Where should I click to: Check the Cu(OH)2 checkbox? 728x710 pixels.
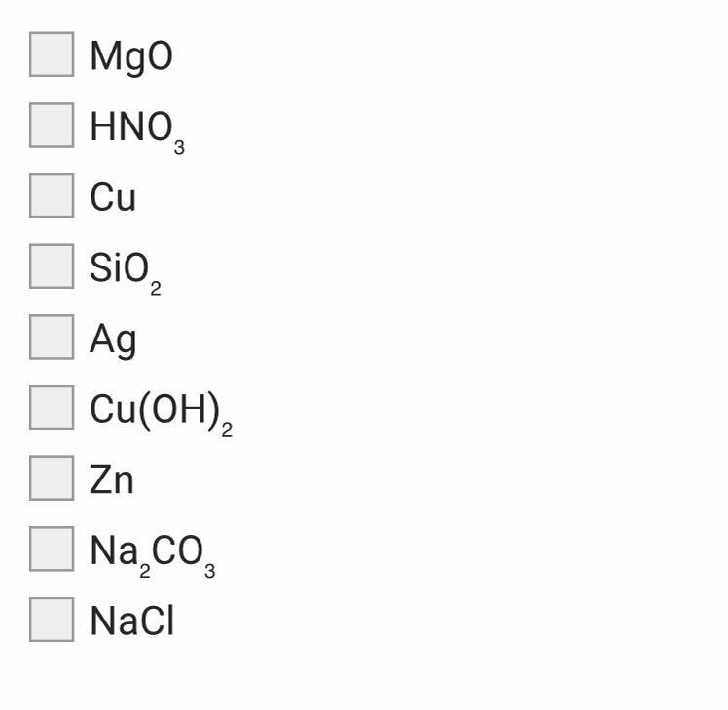coord(52,408)
